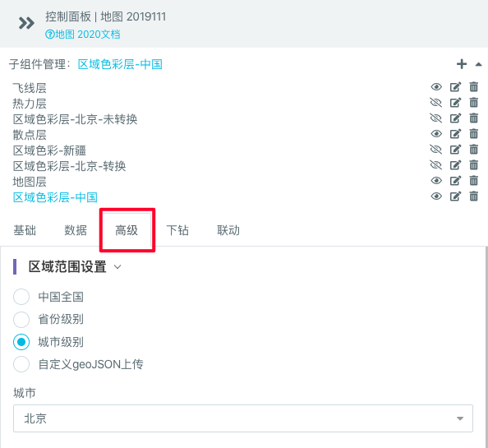Collapse the 区域范围设置 section chevron
488x448 pixels.
point(117,267)
